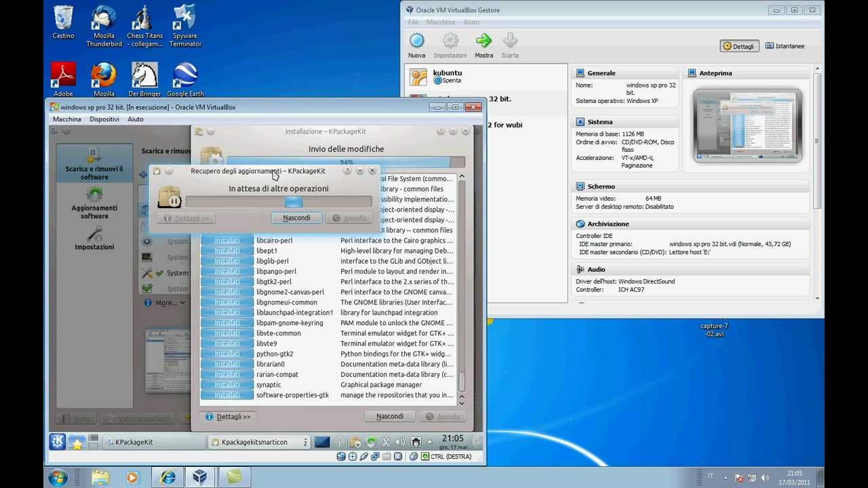
Task: Open File menu in VirtualBox Gestore
Action: [413, 22]
